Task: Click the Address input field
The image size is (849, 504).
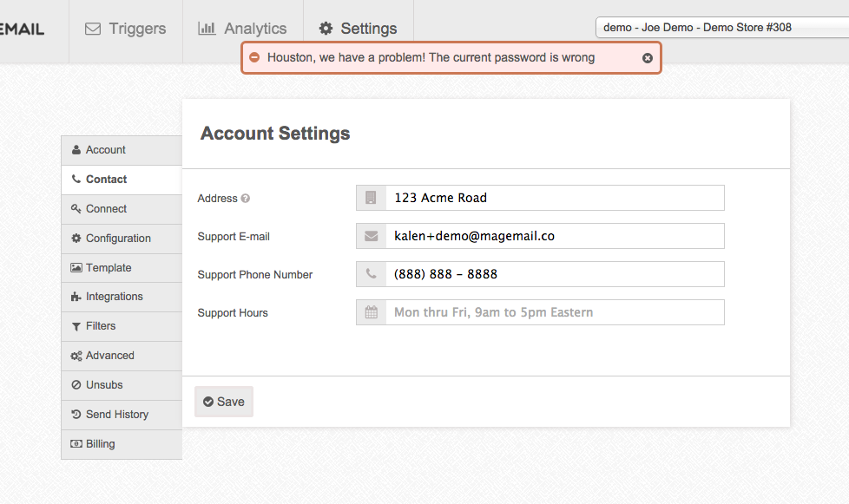Action: 554,198
